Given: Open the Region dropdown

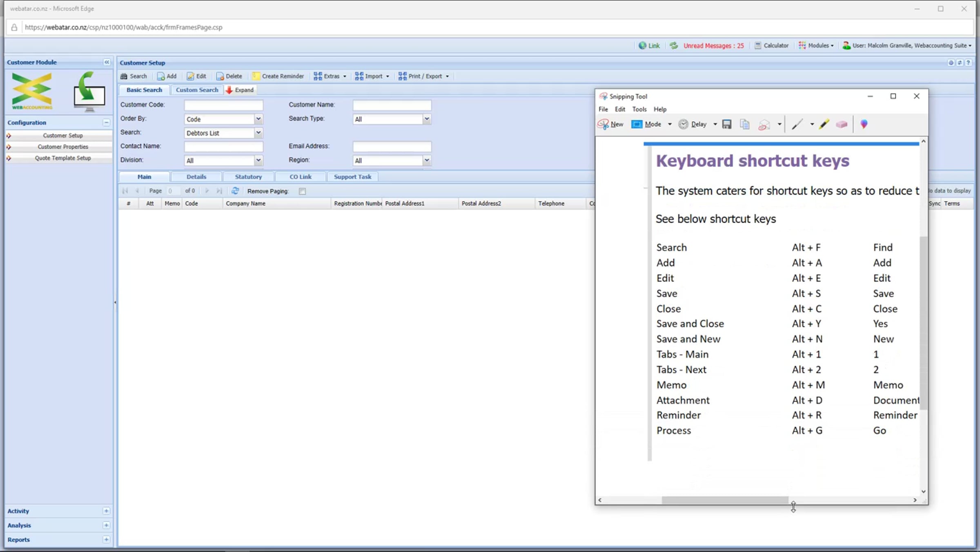Looking at the screenshot, I should pos(426,160).
